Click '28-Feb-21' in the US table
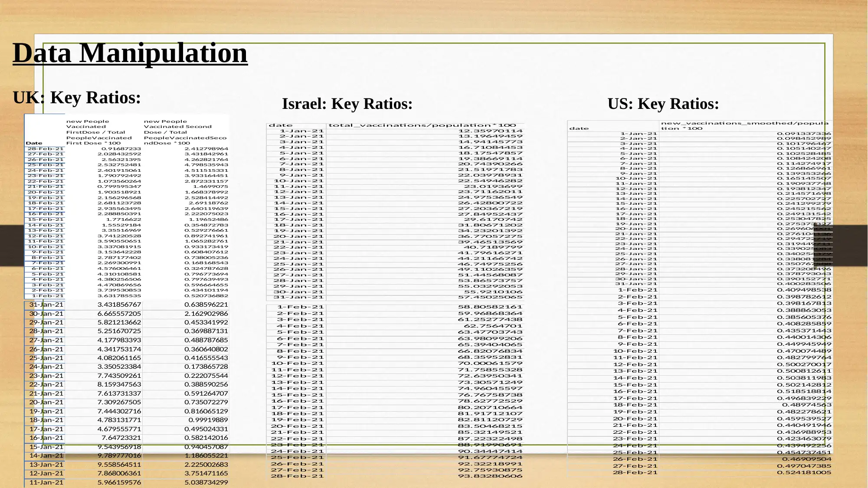868x488 pixels. coord(635,472)
